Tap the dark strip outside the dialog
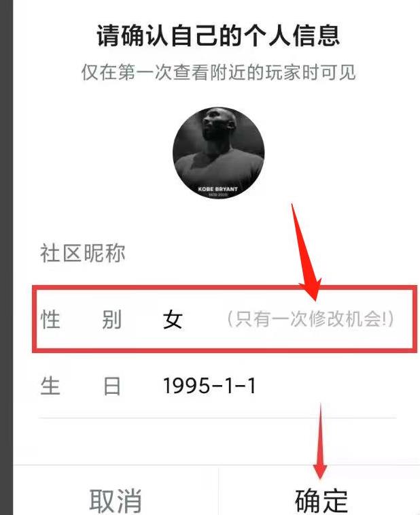Image resolution: width=420 pixels, height=515 pixels. pos(6,257)
